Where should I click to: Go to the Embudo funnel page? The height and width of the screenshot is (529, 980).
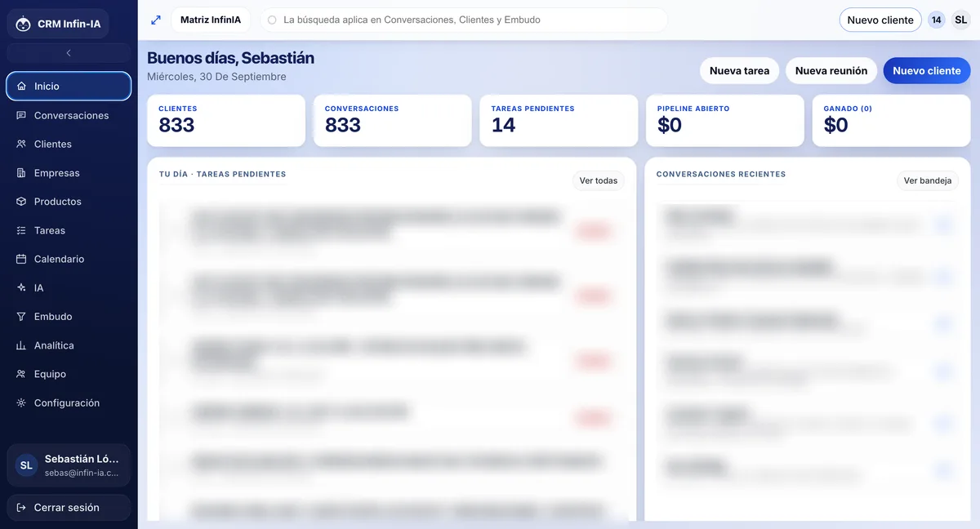click(x=69, y=317)
